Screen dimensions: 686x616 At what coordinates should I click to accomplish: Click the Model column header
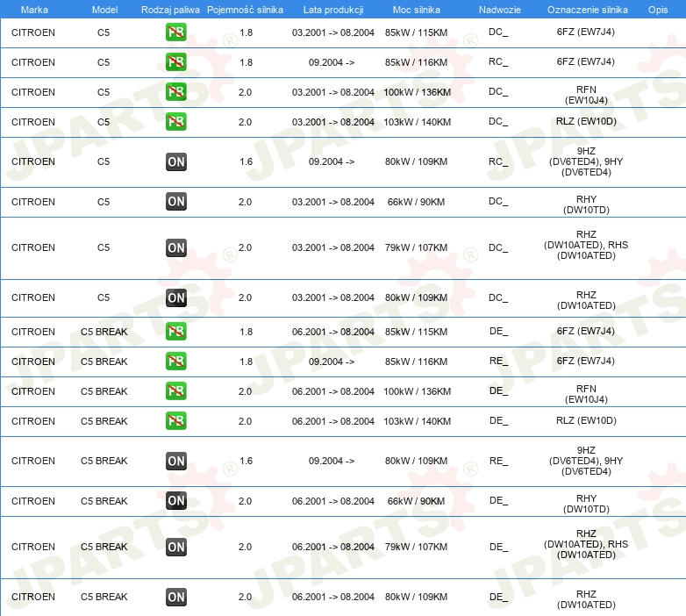(x=105, y=10)
